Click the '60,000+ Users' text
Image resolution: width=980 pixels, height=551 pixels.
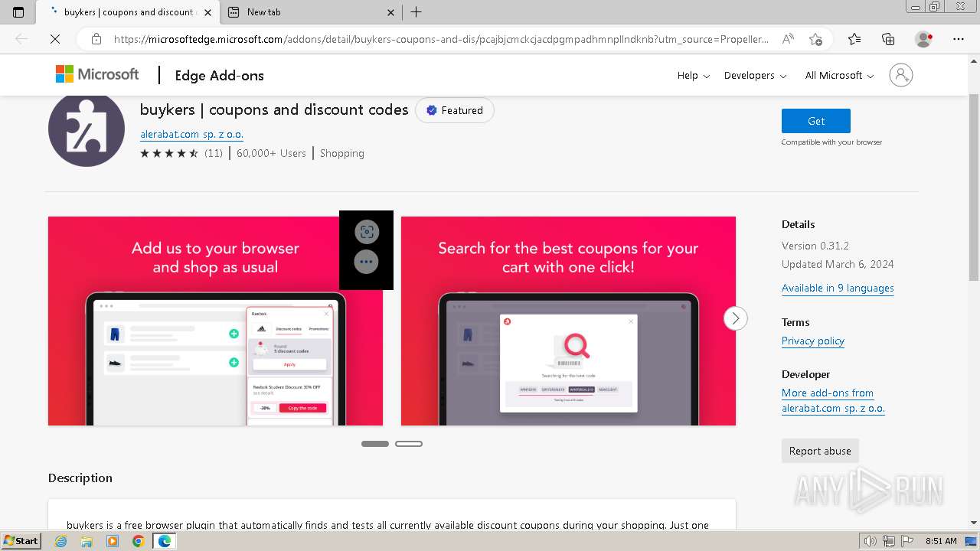click(x=271, y=153)
